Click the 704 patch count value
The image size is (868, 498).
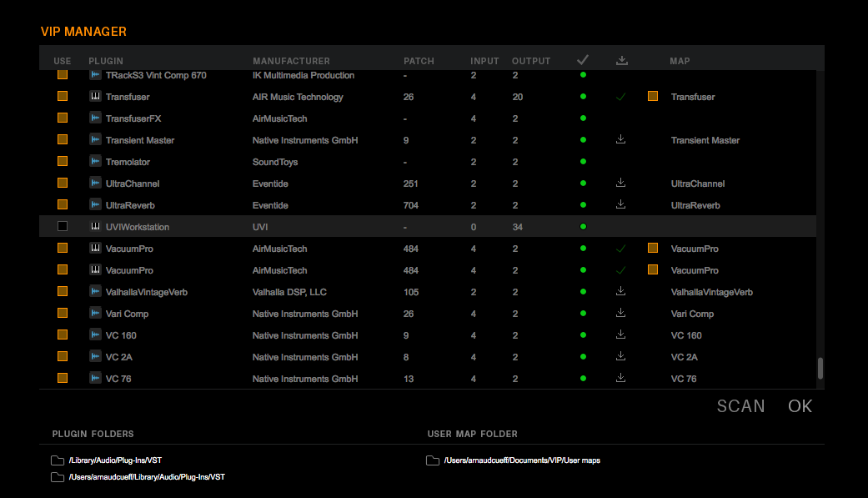coord(411,205)
